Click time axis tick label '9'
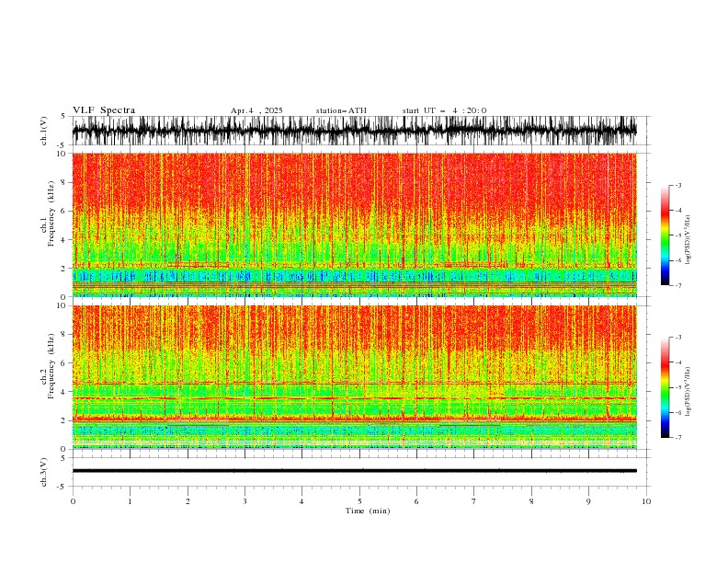Image resolution: width=728 pixels, height=563 pixels. [588, 501]
